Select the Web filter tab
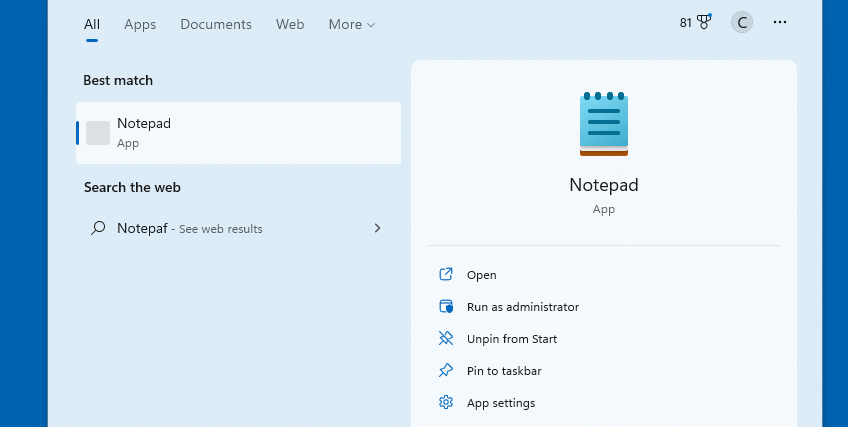Screen dimensions: 848x427 [290, 24]
